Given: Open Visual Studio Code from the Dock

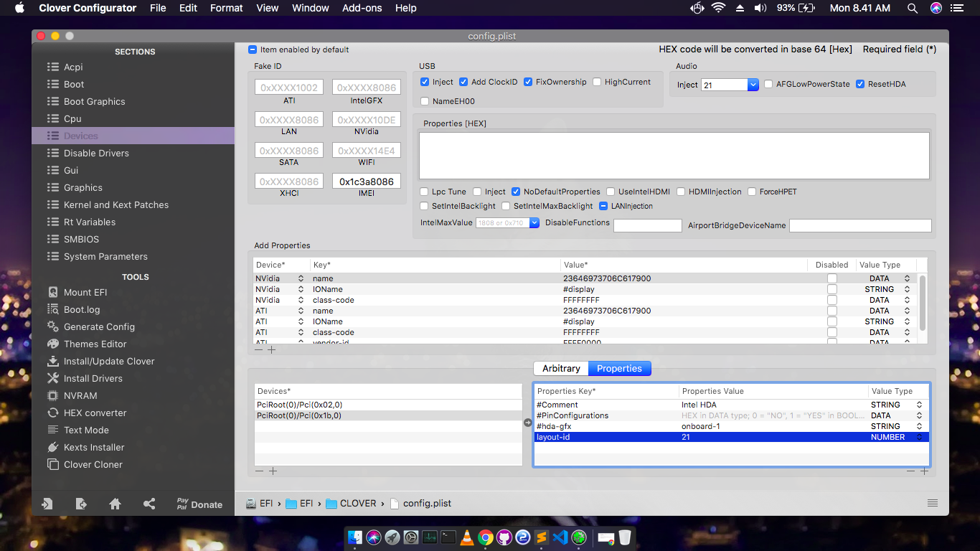Looking at the screenshot, I should (x=560, y=537).
